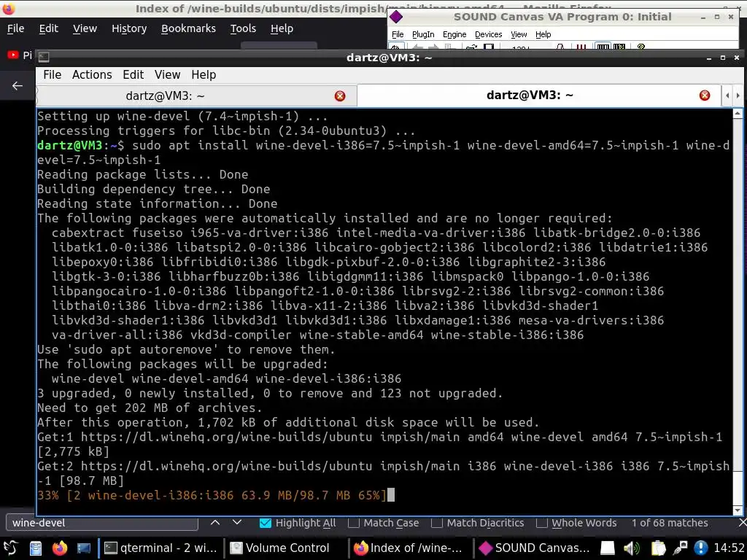This screenshot has height=560, width=747.
Task: Click the tab bar's left scroll arrow
Action: tap(727, 96)
